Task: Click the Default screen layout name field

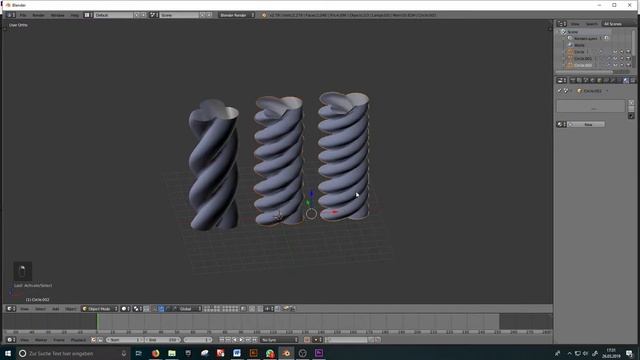Action: tap(113, 15)
